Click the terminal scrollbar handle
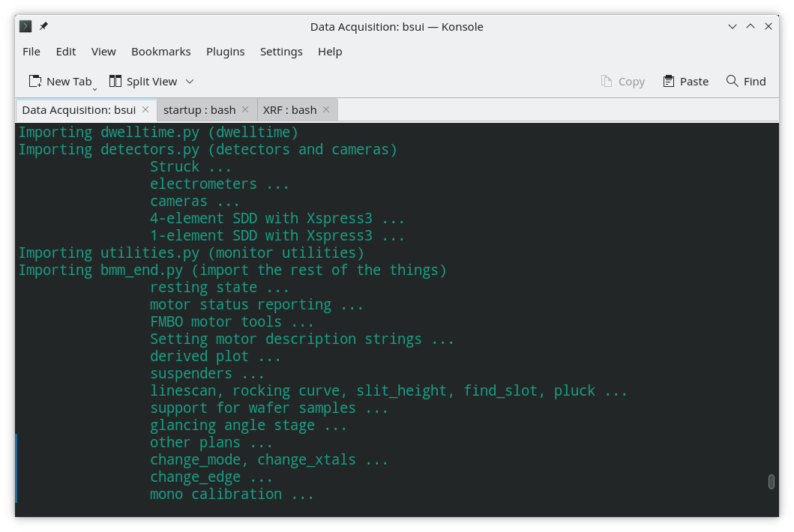Screen dimensions: 794x532 [772, 481]
